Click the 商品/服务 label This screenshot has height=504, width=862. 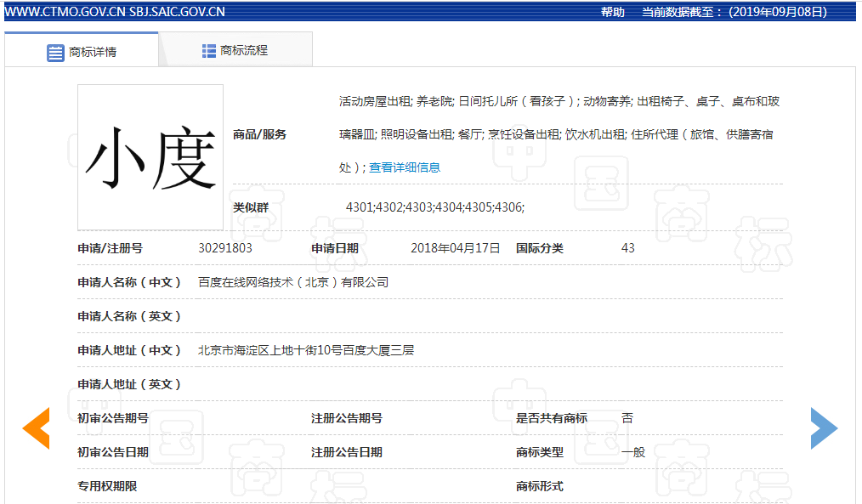259,134
